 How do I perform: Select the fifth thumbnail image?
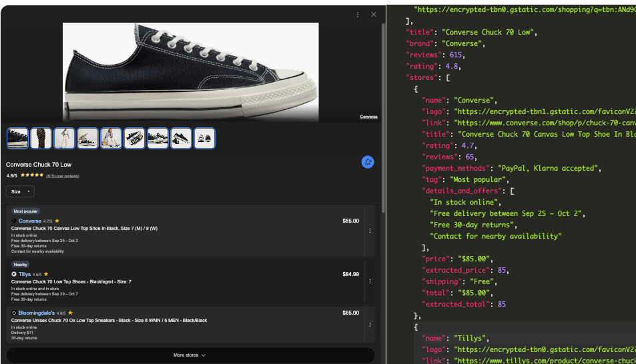click(x=111, y=138)
